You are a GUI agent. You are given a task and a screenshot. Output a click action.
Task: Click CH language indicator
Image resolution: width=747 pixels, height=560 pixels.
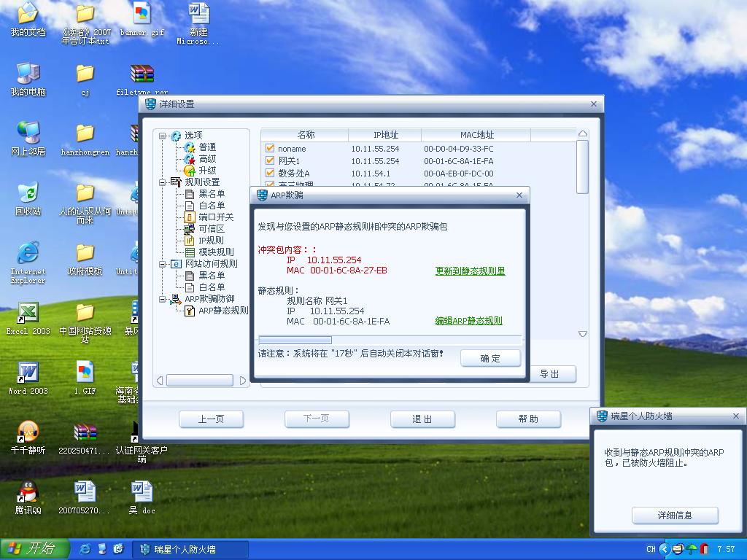click(651, 549)
